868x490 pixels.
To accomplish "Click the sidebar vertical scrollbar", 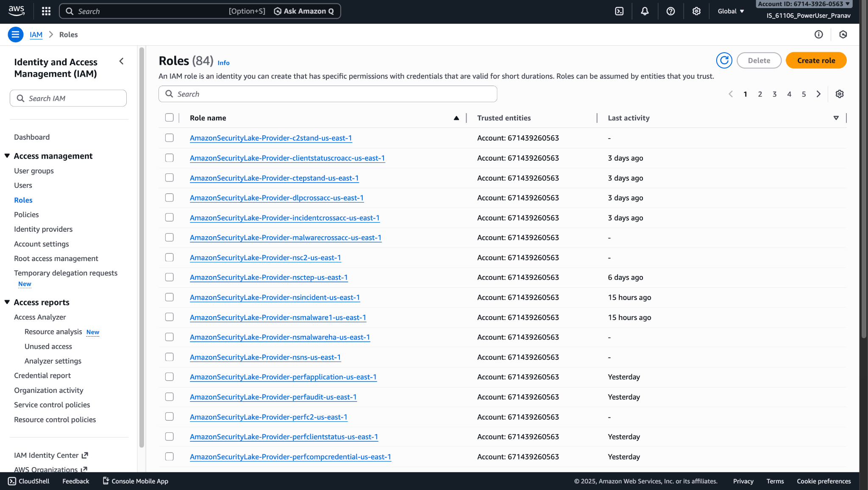I will (142, 247).
